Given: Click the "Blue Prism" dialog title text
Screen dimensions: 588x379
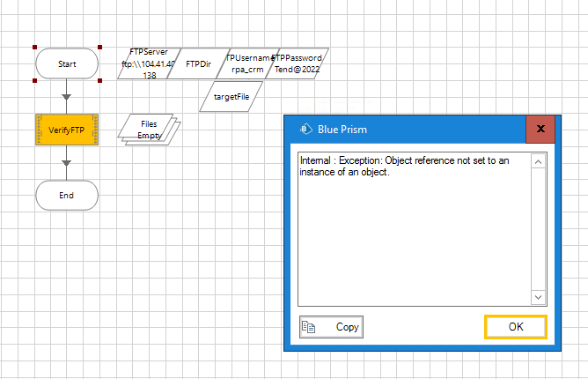Looking at the screenshot, I should tap(342, 130).
